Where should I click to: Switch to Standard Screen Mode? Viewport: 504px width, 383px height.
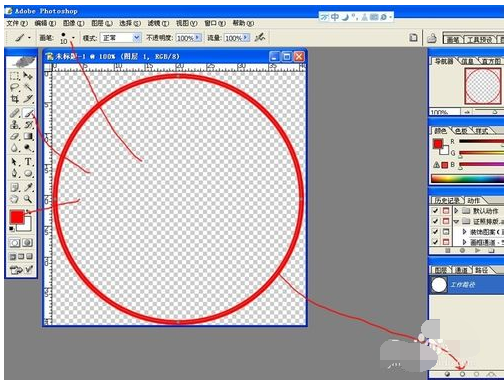tap(12, 257)
